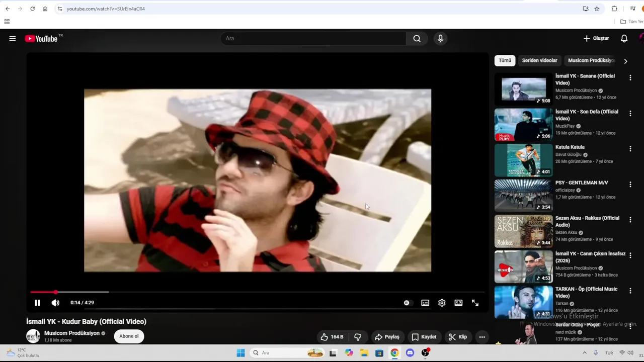Open the notifications bell
644x362 pixels.
coord(624,38)
